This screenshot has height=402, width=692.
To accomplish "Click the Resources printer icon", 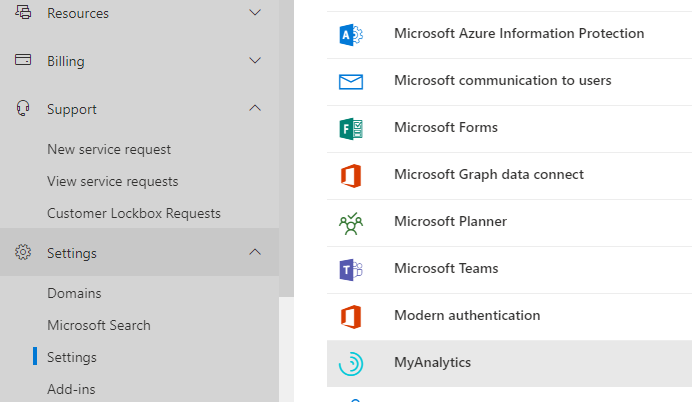I will 23,11.
